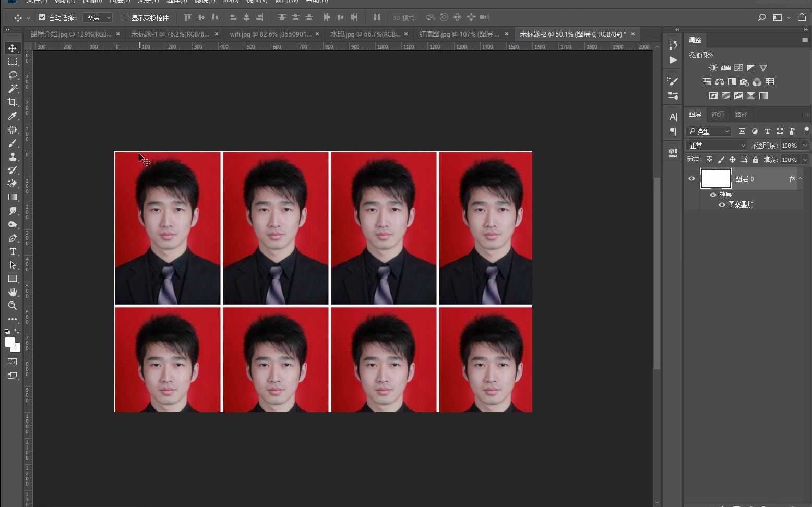
Task: Select the Eyedropper tool
Action: [x=13, y=116]
